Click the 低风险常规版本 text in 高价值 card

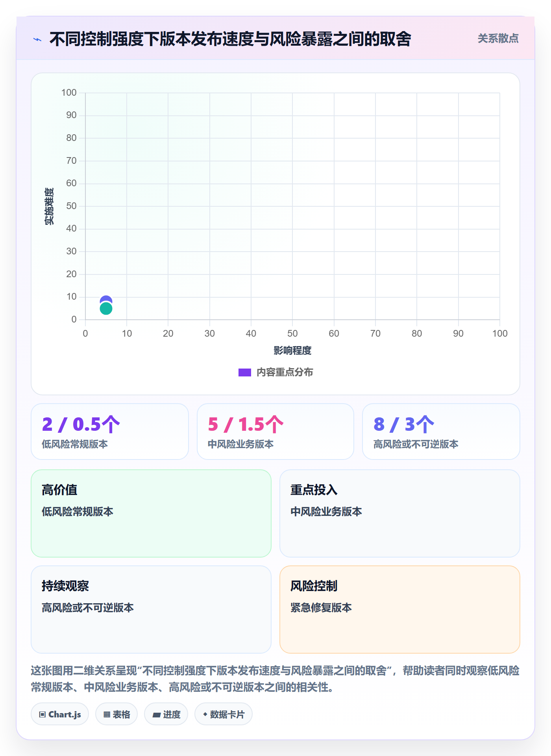[78, 511]
